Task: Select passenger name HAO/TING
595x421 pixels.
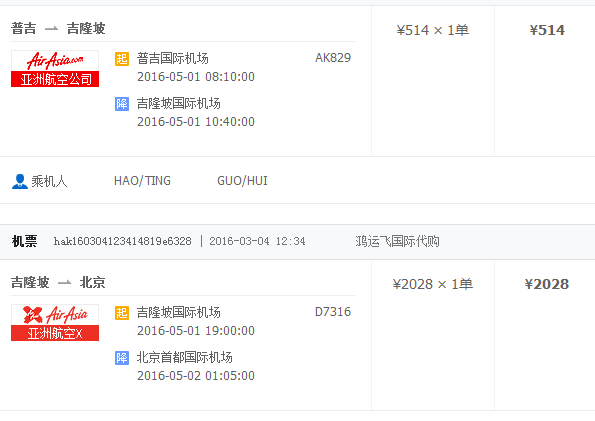Action: pyautogui.click(x=142, y=181)
